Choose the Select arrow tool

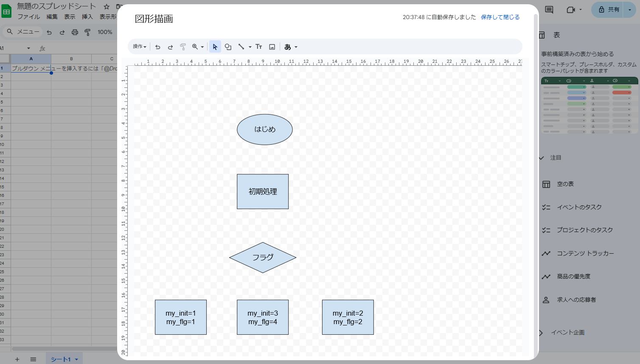click(x=215, y=47)
